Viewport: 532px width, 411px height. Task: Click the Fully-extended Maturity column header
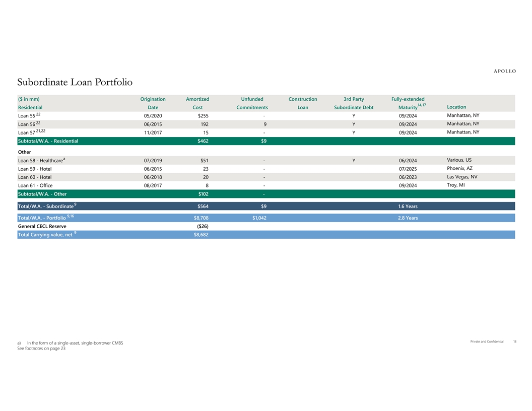(408, 103)
